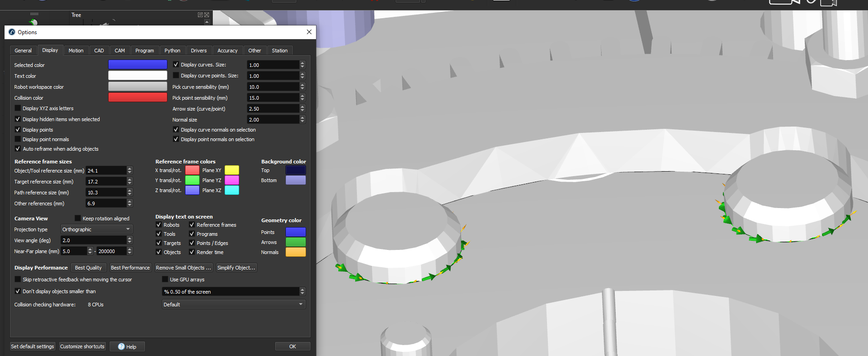Screen dimensions: 868x356
Task: Click the View angle stepper arrows
Action: tap(130, 240)
